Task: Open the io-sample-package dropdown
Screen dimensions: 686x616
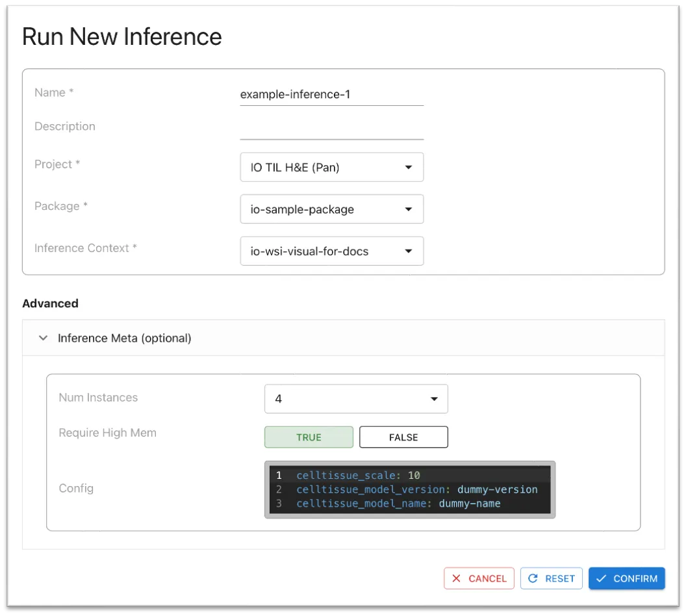Action: click(x=325, y=209)
